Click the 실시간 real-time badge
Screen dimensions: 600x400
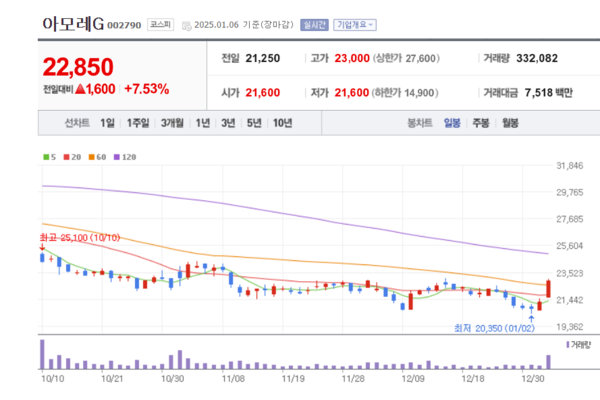click(x=314, y=25)
